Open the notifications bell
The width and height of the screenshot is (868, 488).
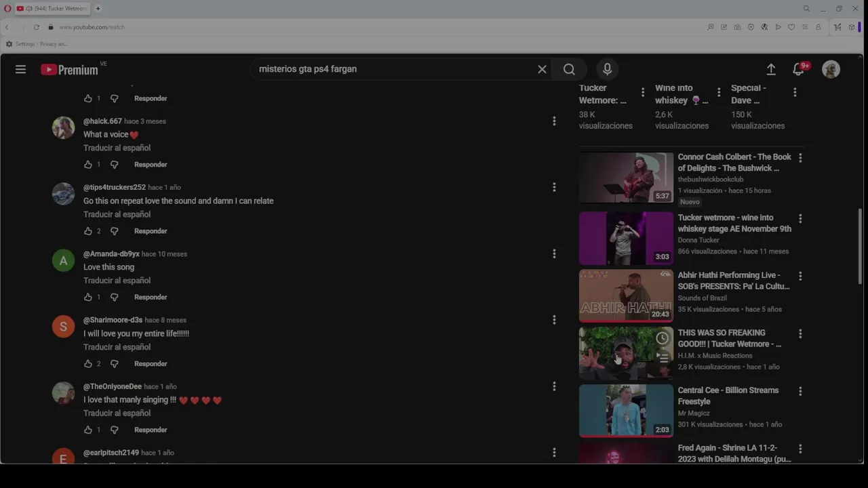click(x=800, y=69)
